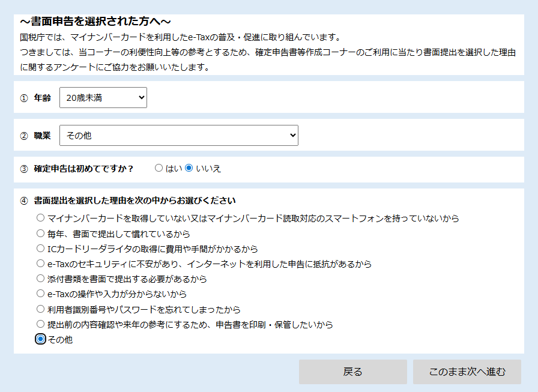Click the 年齢 label text
The width and height of the screenshot is (538, 392).
(x=42, y=98)
